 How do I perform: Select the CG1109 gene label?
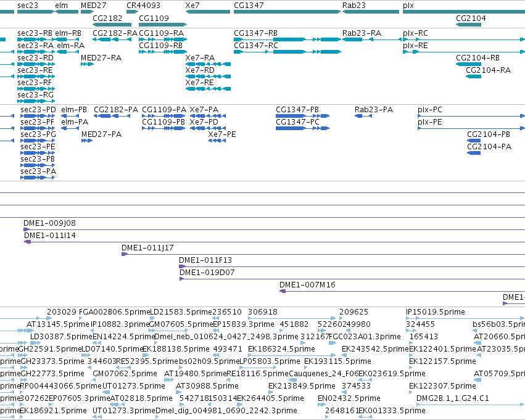[x=154, y=18]
